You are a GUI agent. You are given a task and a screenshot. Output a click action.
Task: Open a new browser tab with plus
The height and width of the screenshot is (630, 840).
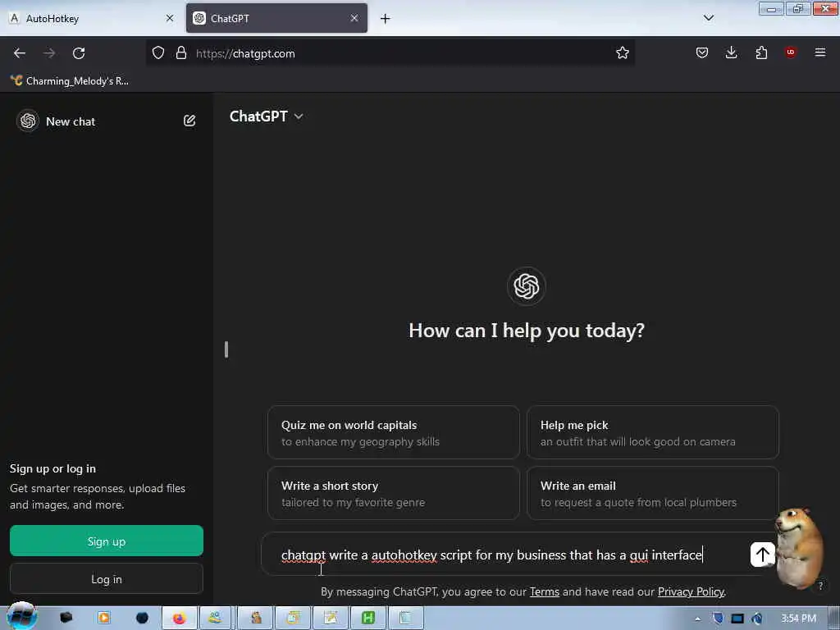click(385, 19)
